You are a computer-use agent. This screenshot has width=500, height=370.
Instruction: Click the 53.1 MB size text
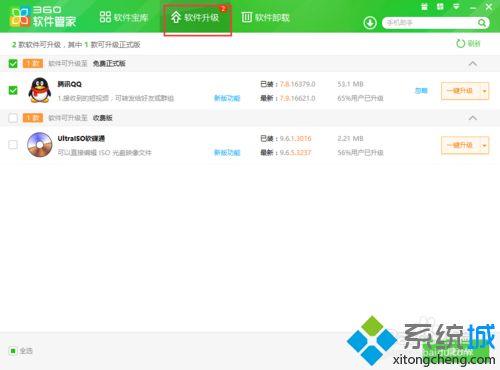(350, 84)
